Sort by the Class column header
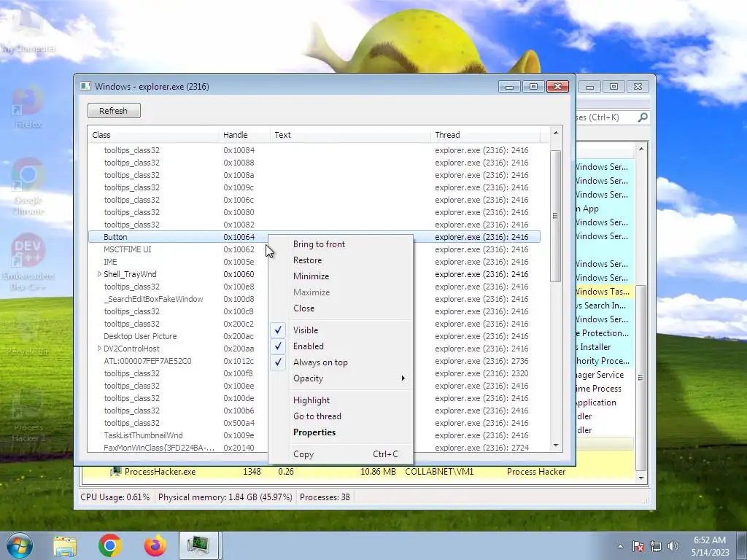 point(153,135)
